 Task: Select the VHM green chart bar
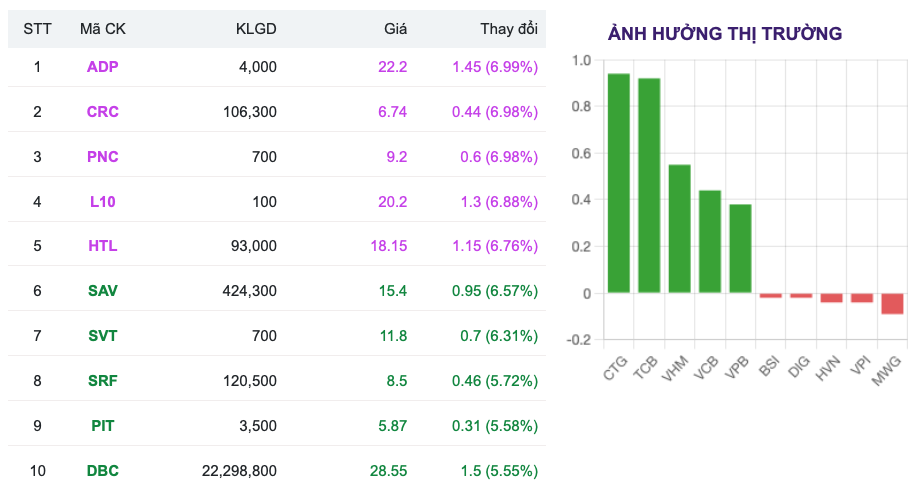(679, 229)
